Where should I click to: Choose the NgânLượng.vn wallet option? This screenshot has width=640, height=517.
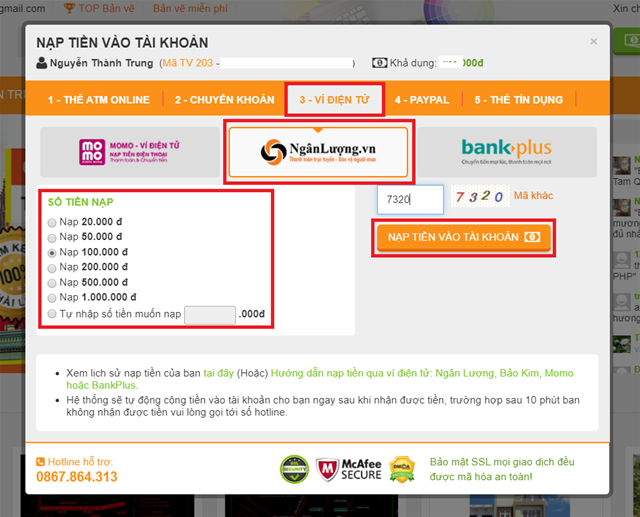click(318, 152)
